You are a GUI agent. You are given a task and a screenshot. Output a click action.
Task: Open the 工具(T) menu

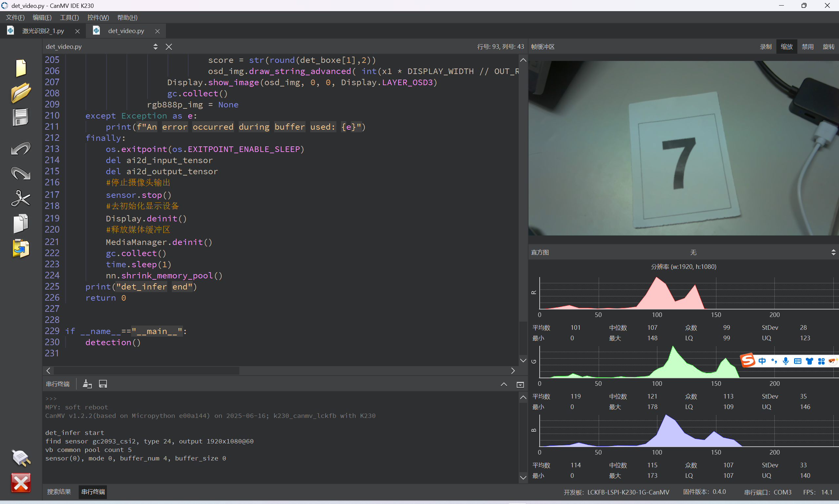coord(70,18)
